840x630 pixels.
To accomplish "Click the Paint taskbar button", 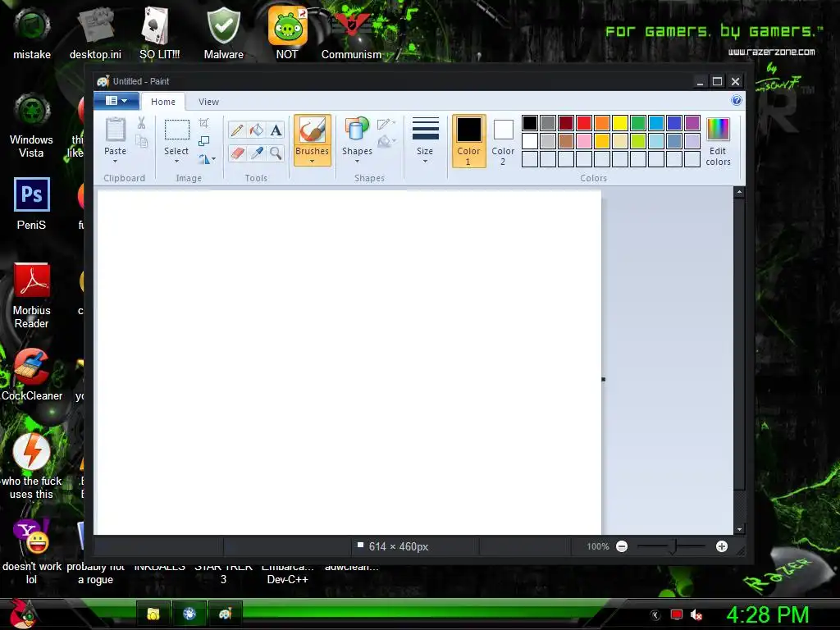I will (226, 614).
